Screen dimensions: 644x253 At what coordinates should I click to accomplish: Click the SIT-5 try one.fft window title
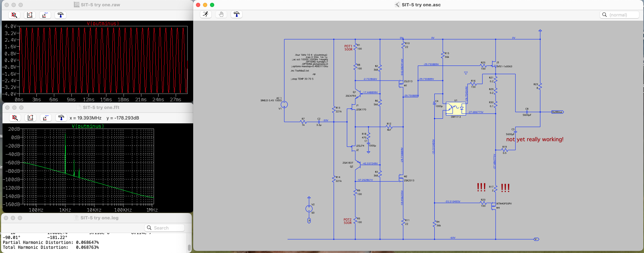coord(101,107)
